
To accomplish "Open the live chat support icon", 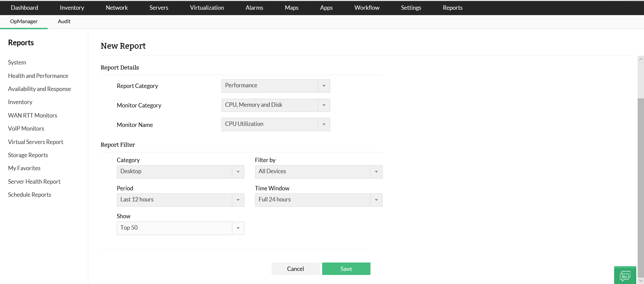I will pos(625,276).
